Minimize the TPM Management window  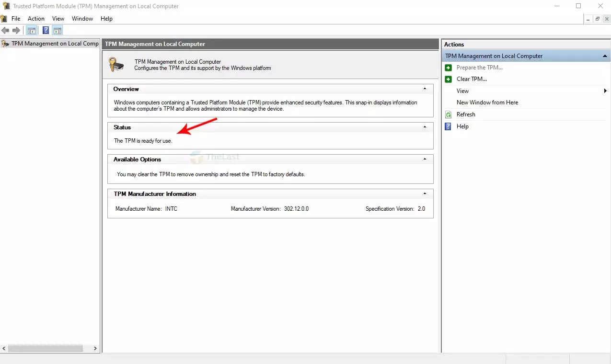click(x=556, y=6)
